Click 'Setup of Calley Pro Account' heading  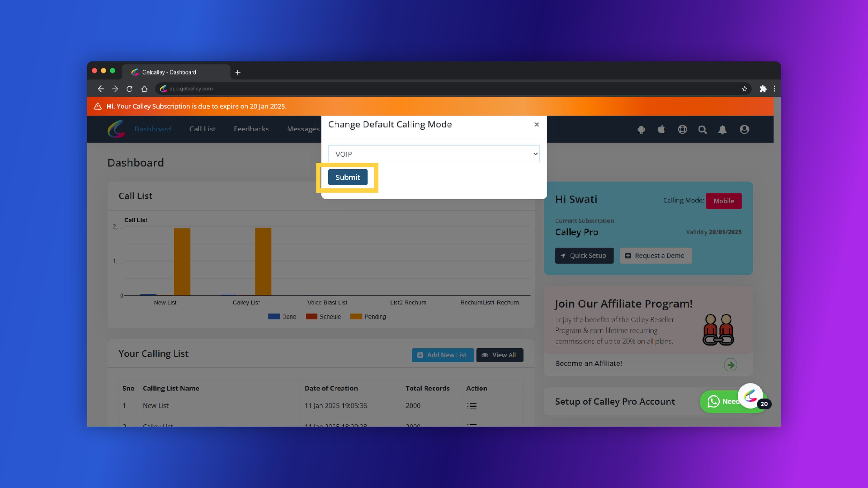[615, 401]
